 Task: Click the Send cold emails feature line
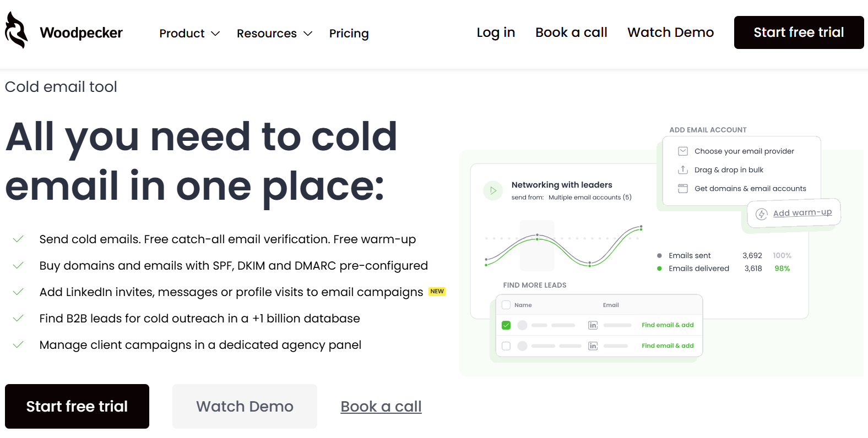(227, 239)
